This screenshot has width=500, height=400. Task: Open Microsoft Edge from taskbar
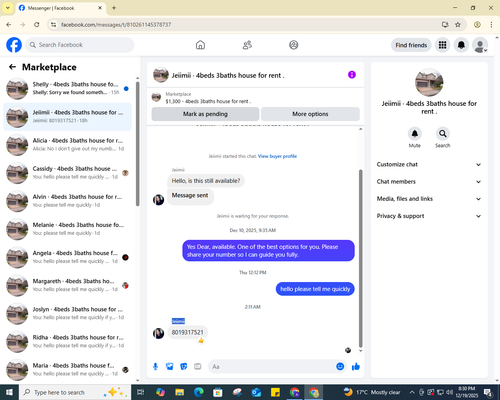199,392
